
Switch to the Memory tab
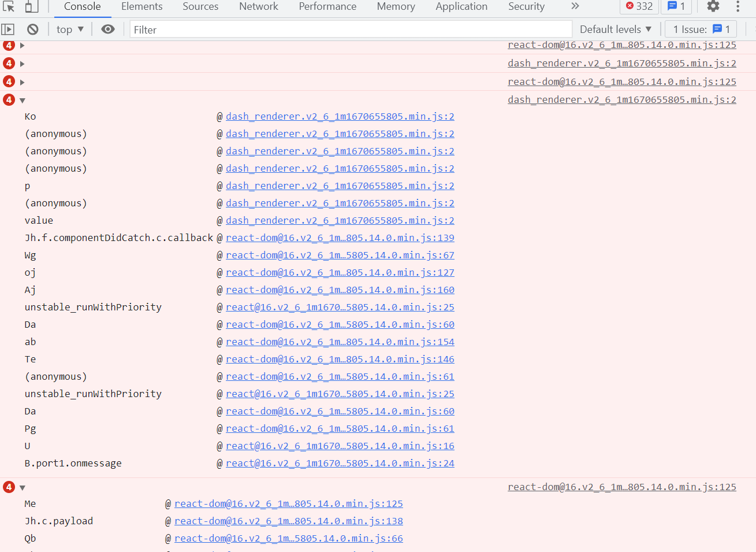[x=396, y=6]
